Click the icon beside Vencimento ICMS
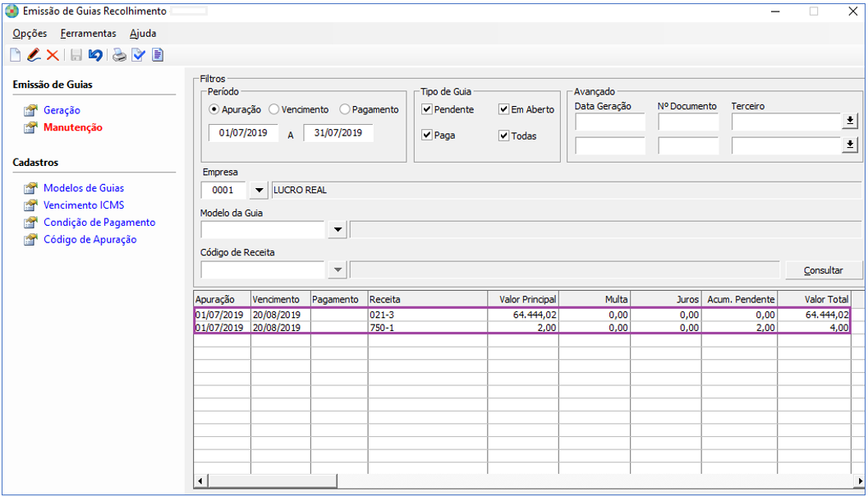The image size is (868, 497). point(31,205)
